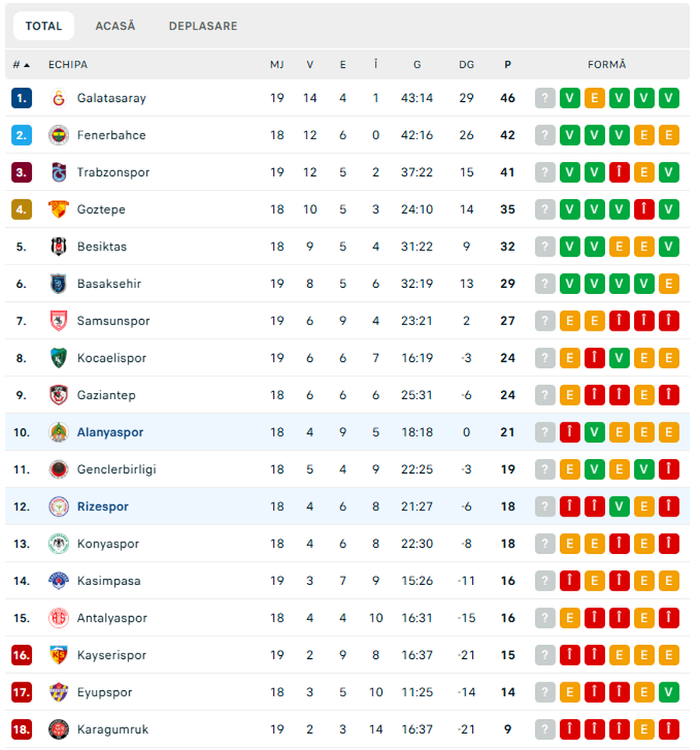Click the sort arrow on the # column
The height and width of the screenshot is (750, 700).
[x=25, y=65]
